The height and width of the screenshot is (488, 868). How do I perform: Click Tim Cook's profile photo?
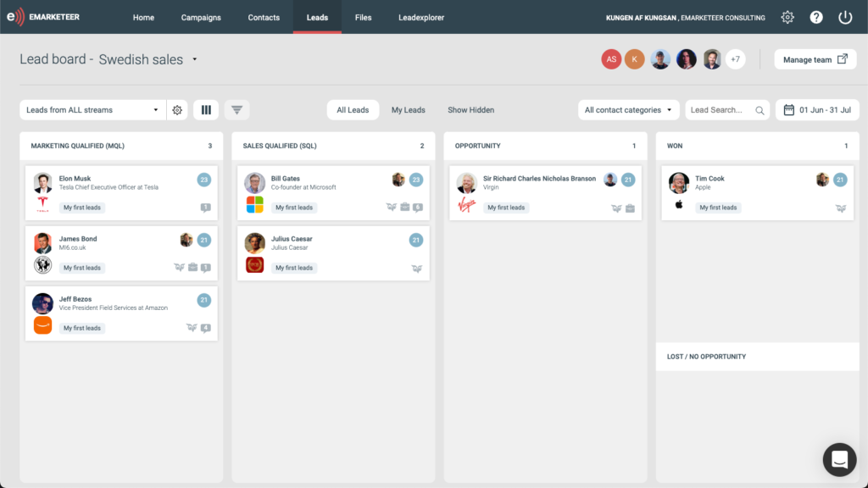coord(679,183)
